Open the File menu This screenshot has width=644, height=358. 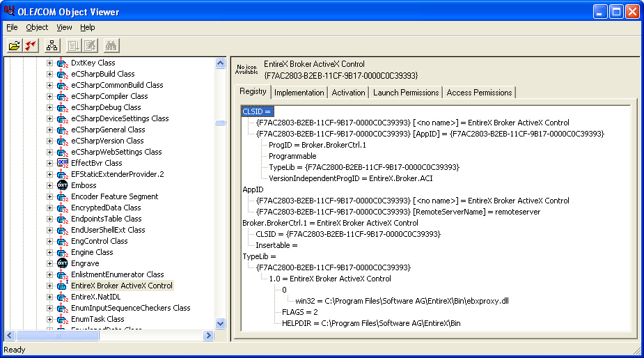[x=12, y=27]
